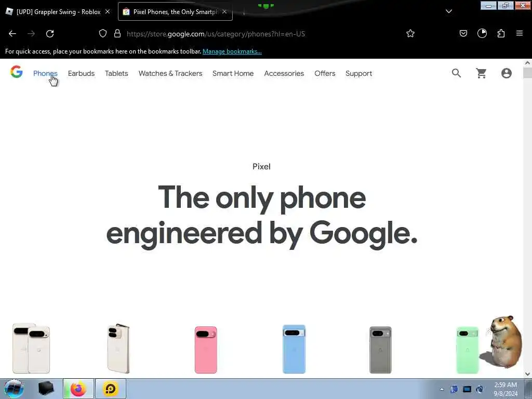This screenshot has height=399, width=532.
Task: Click the page scrollbar up arrow
Action: [x=527, y=63]
